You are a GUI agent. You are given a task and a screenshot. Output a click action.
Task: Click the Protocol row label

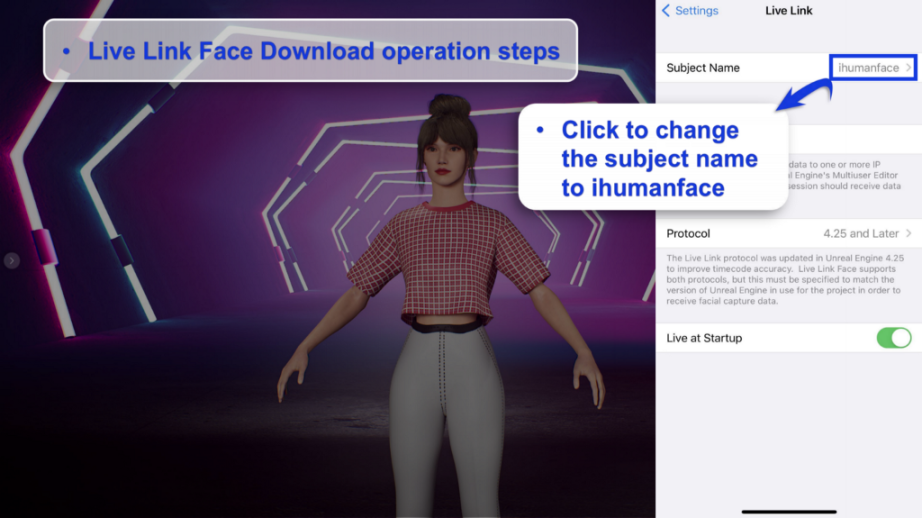point(688,234)
